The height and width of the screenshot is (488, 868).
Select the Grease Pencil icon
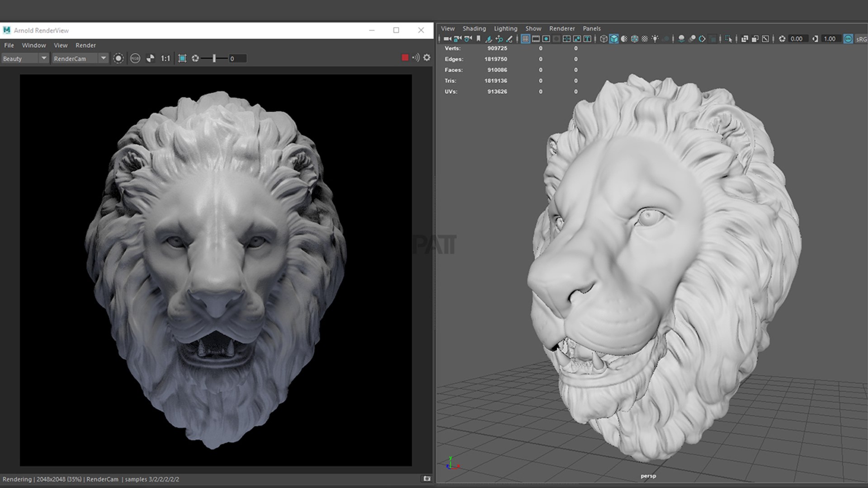tap(509, 39)
